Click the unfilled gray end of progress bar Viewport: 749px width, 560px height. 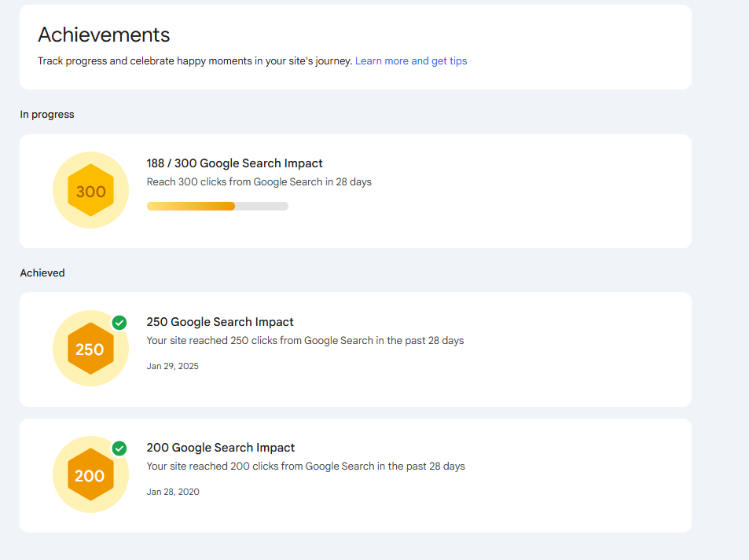point(263,207)
